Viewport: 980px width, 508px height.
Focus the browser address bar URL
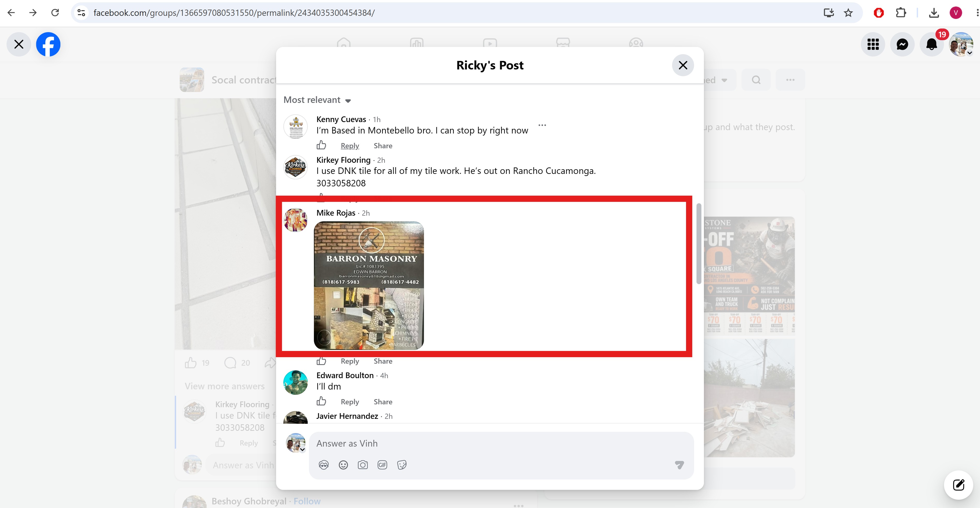[x=234, y=12]
